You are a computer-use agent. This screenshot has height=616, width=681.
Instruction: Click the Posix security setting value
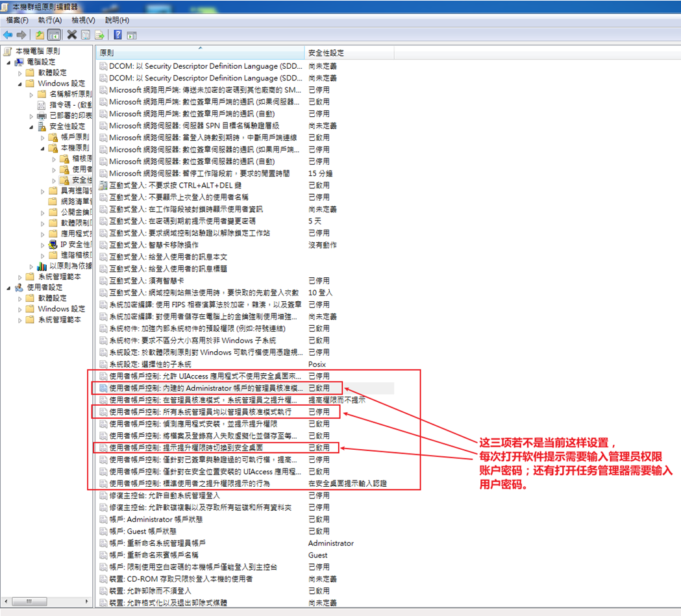pyautogui.click(x=317, y=364)
